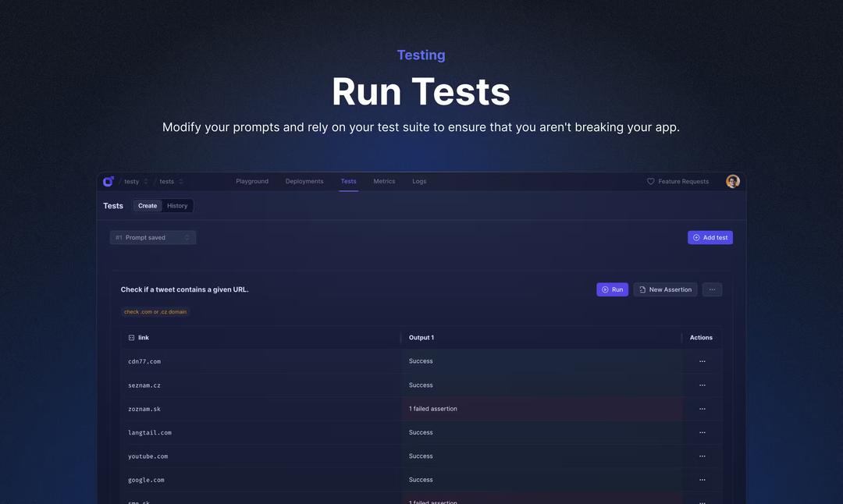The width and height of the screenshot is (843, 504).
Task: Click the Output 1 column header
Action: [x=542, y=338]
